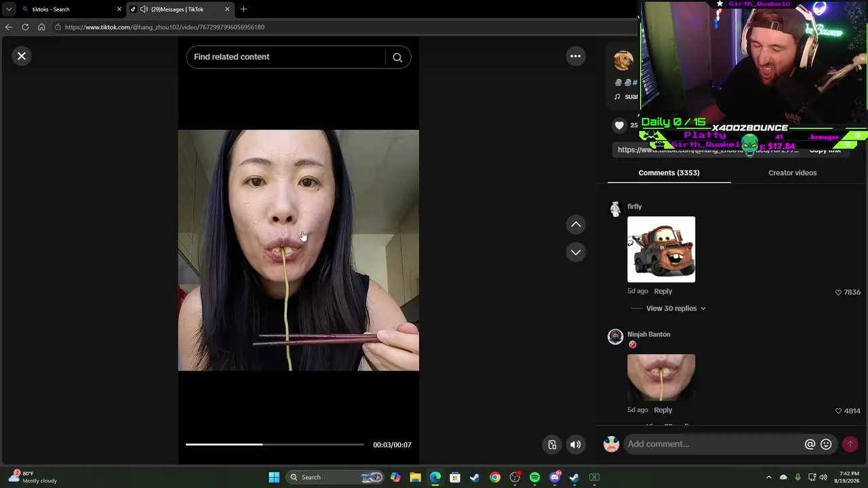The width and height of the screenshot is (868, 488).
Task: Close the Messages | TikTok tab
Action: (227, 9)
